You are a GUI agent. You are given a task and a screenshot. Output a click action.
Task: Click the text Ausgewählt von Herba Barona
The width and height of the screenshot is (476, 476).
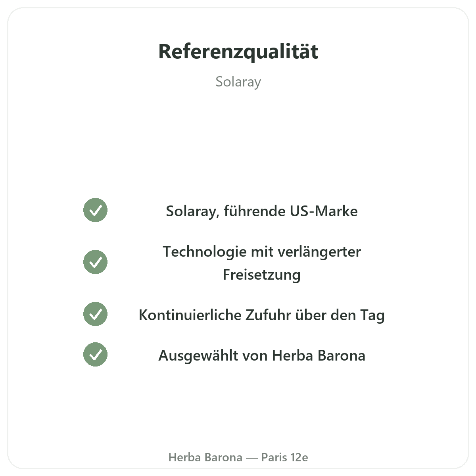[x=262, y=356]
